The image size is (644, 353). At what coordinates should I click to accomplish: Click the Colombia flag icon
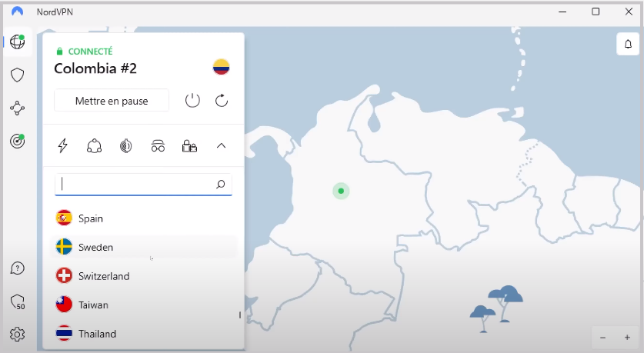pos(221,67)
